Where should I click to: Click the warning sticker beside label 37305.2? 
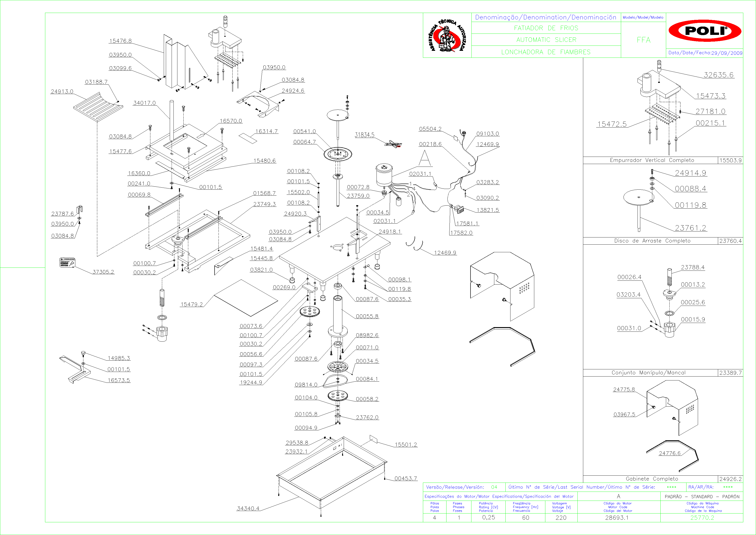(67, 263)
